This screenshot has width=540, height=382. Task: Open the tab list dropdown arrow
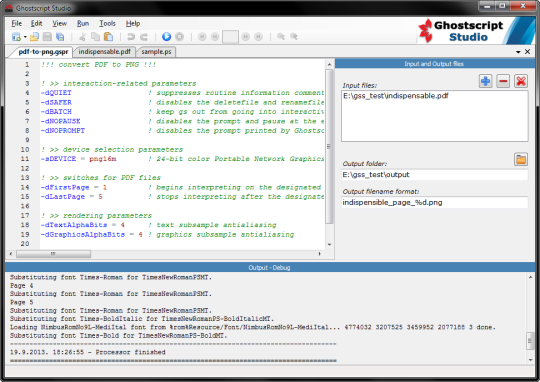(518, 52)
